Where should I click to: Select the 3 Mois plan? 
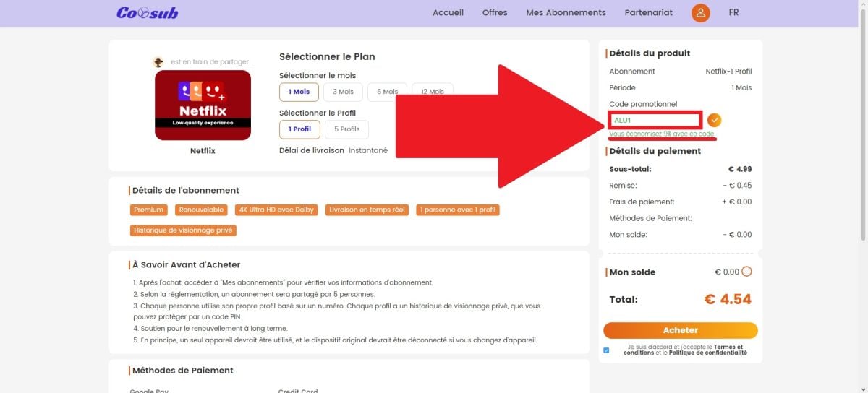coord(343,92)
